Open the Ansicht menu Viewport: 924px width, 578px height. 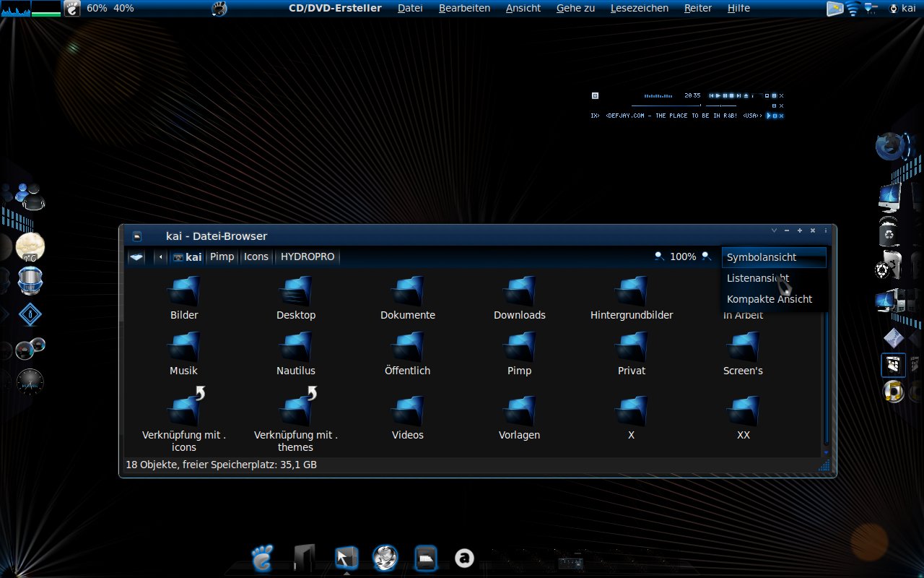coord(523,8)
